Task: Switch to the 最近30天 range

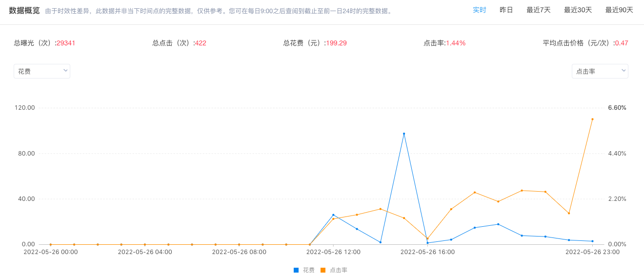Action: pos(578,10)
